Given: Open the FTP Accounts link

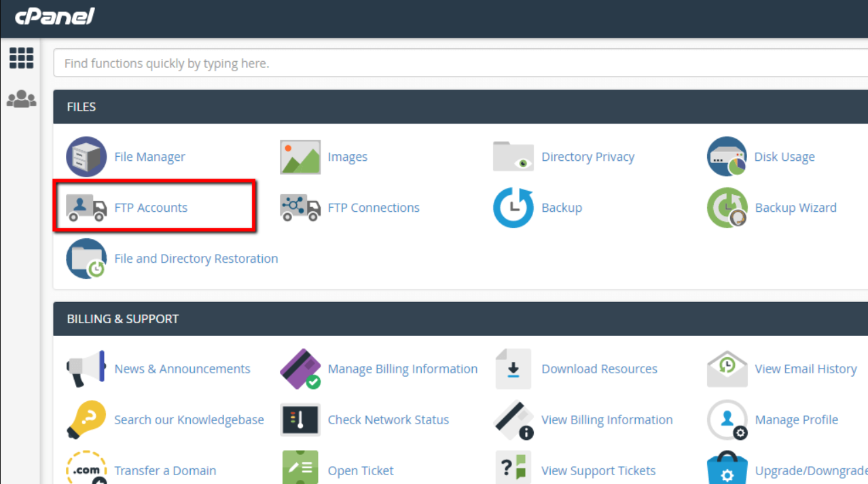Looking at the screenshot, I should click(151, 208).
